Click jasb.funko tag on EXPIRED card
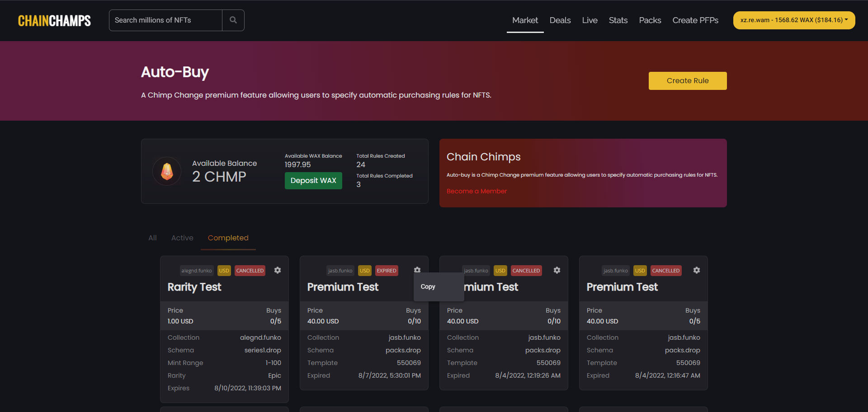Screen dimensions: 868x412 340,271
